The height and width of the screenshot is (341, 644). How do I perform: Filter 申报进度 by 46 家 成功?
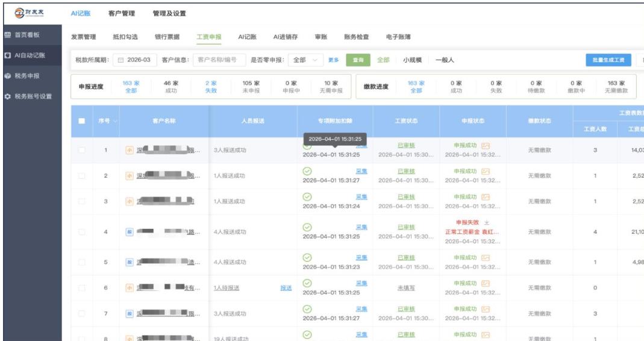(171, 87)
